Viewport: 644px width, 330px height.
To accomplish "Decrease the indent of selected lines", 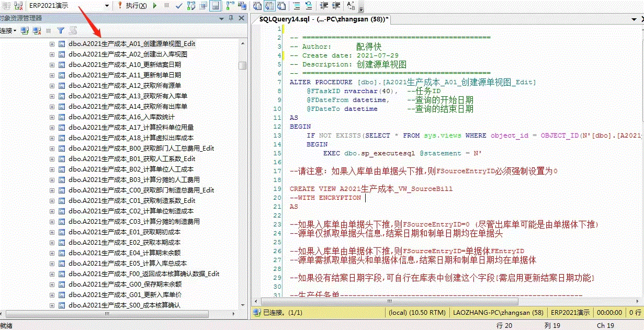I will tap(323, 5).
